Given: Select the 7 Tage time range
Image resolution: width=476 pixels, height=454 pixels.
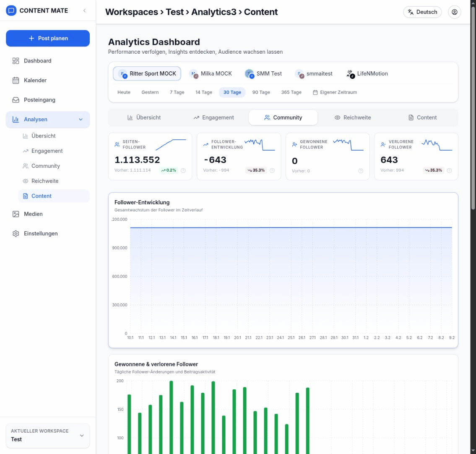Looking at the screenshot, I should click(x=177, y=92).
